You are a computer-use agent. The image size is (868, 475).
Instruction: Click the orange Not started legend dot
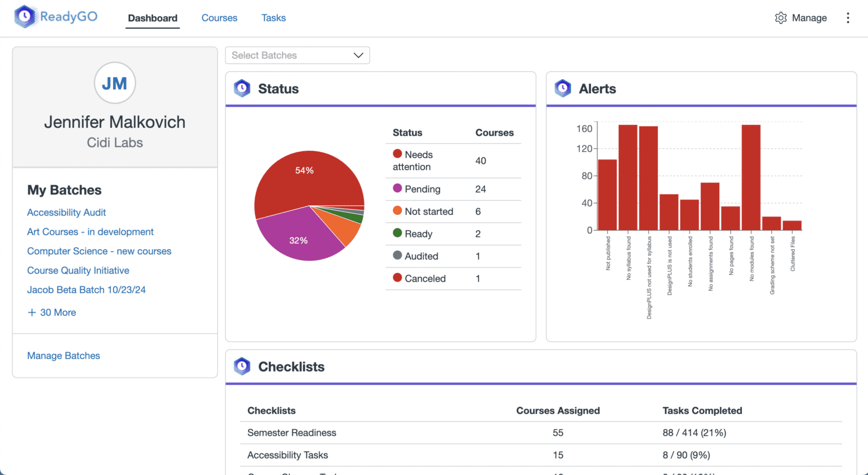point(397,211)
